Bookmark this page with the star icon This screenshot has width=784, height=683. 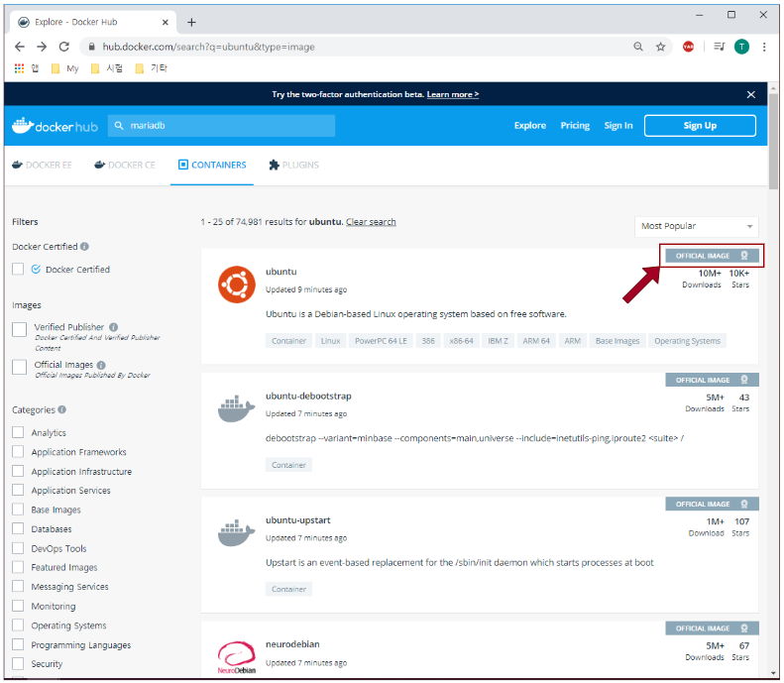(660, 47)
